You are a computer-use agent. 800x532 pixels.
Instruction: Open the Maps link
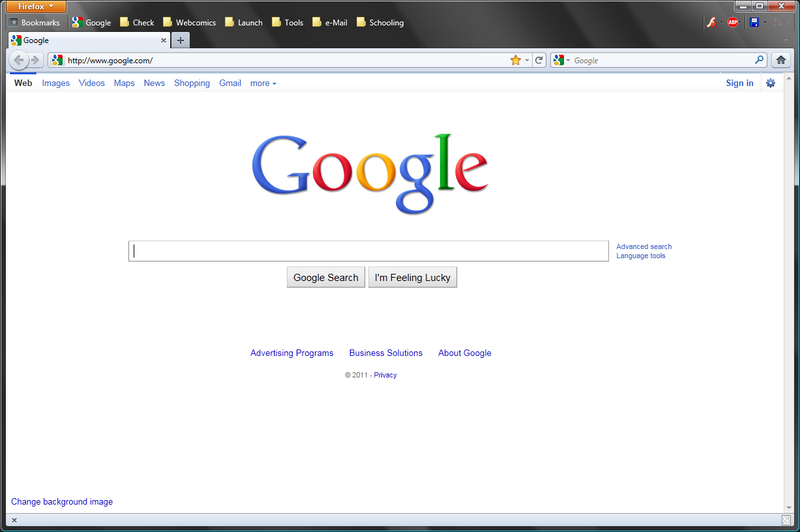pyautogui.click(x=124, y=83)
